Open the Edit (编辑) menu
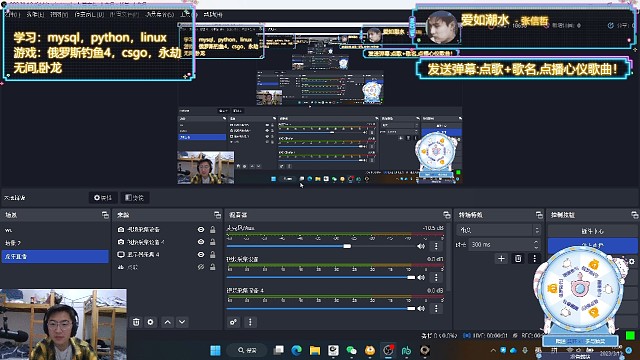The image size is (640, 360). [x=35, y=15]
